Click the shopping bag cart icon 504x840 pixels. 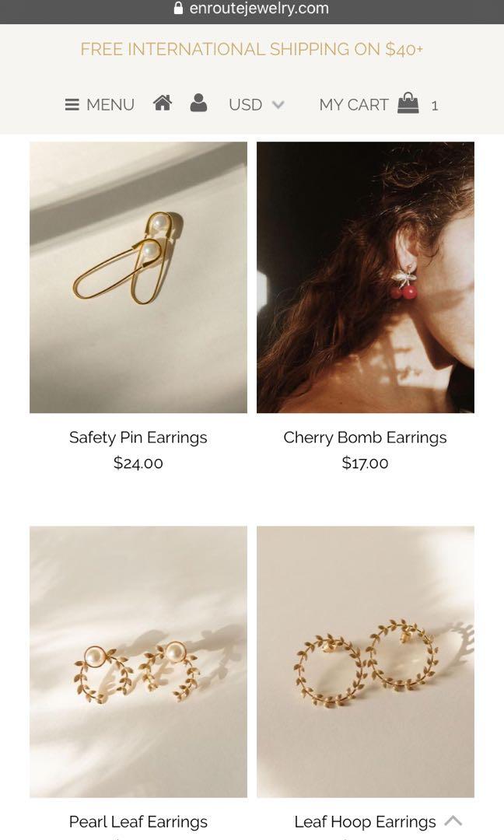tap(408, 103)
